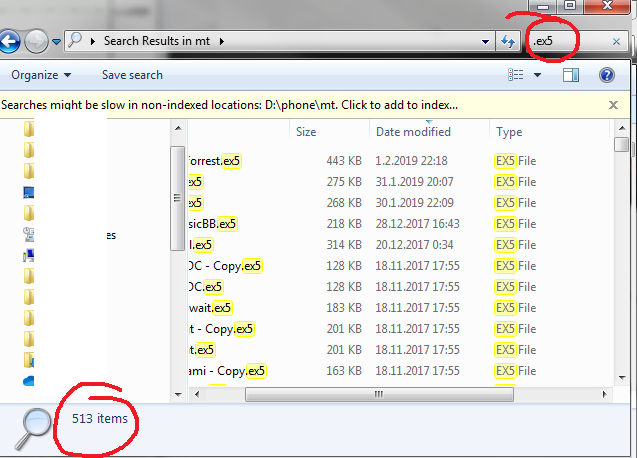Screen dimensions: 637x458
Task: Go back with the blue Back arrow
Action: tap(9, 41)
